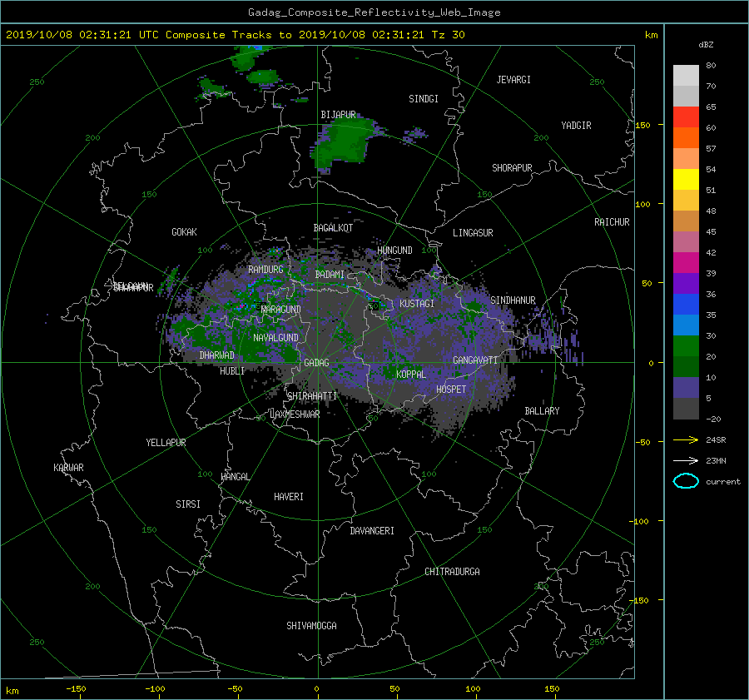Click the HANGAL city label
The width and height of the screenshot is (749, 700).
(235, 477)
